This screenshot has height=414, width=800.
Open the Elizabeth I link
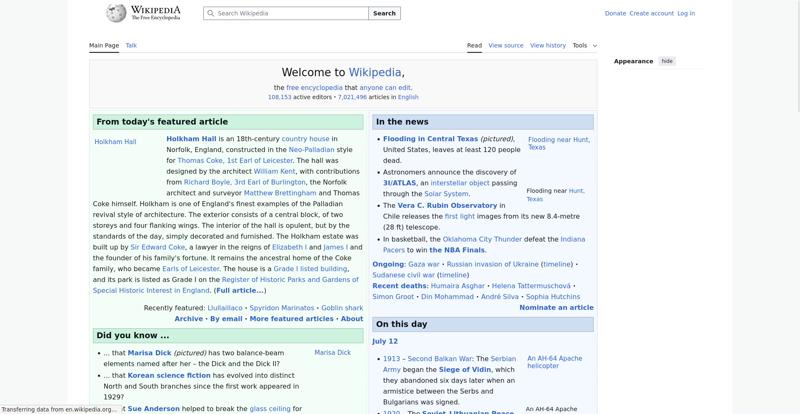289,247
